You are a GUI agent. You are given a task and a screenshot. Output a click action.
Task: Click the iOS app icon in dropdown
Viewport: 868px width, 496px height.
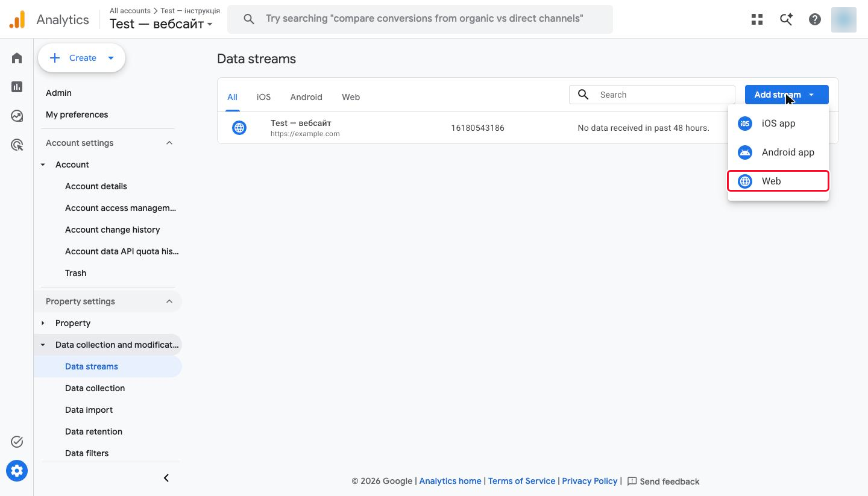pyautogui.click(x=745, y=124)
